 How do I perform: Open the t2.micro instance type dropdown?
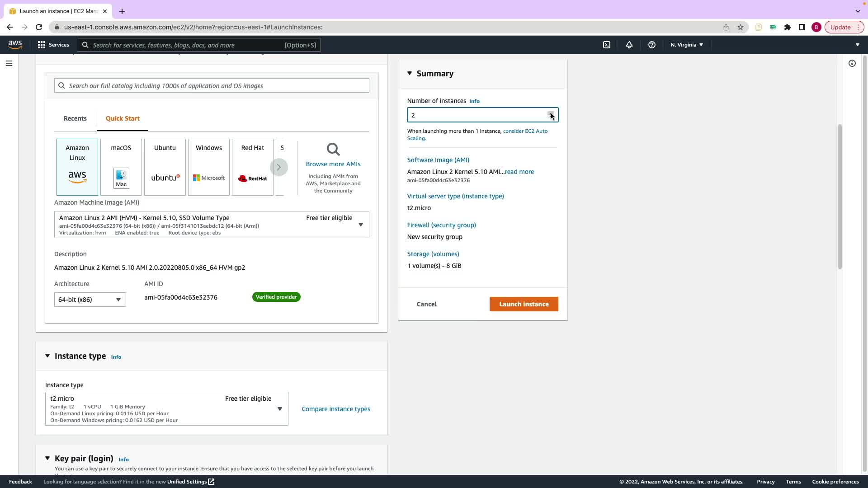[x=166, y=408]
